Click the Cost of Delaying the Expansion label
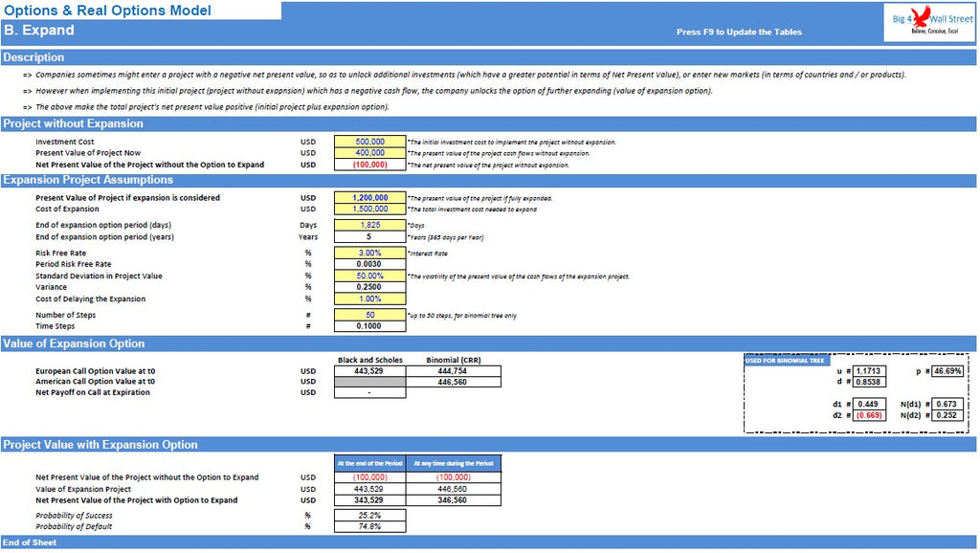This screenshot has height=553, width=980. [90, 299]
